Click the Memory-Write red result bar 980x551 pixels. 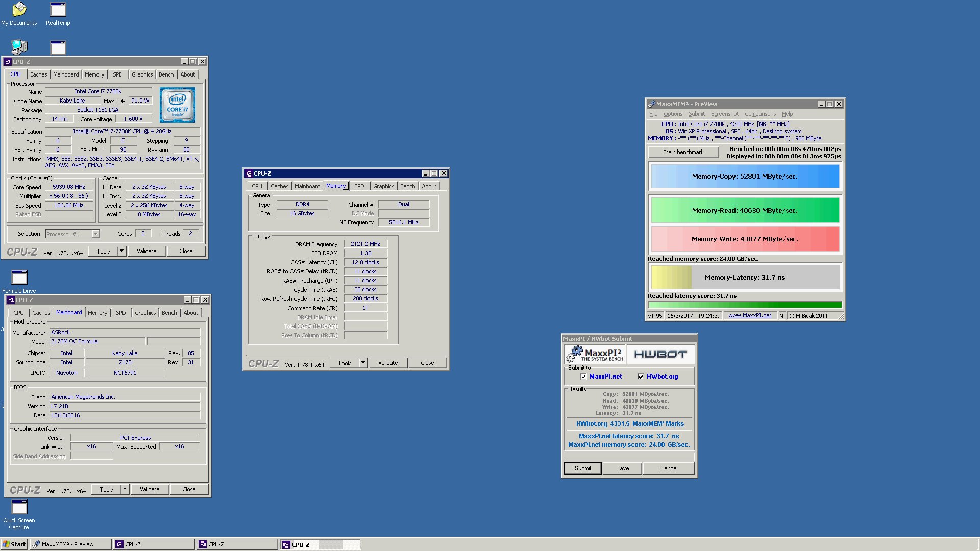coord(745,239)
